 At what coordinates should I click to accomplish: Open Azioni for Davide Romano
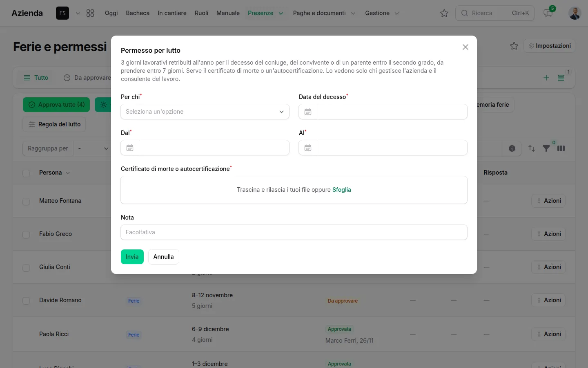coord(548,300)
